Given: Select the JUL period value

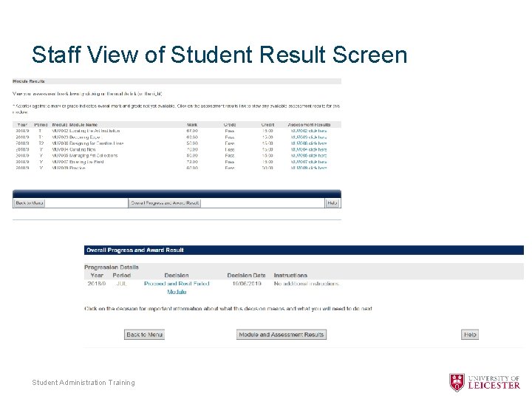Looking at the screenshot, I should [121, 284].
